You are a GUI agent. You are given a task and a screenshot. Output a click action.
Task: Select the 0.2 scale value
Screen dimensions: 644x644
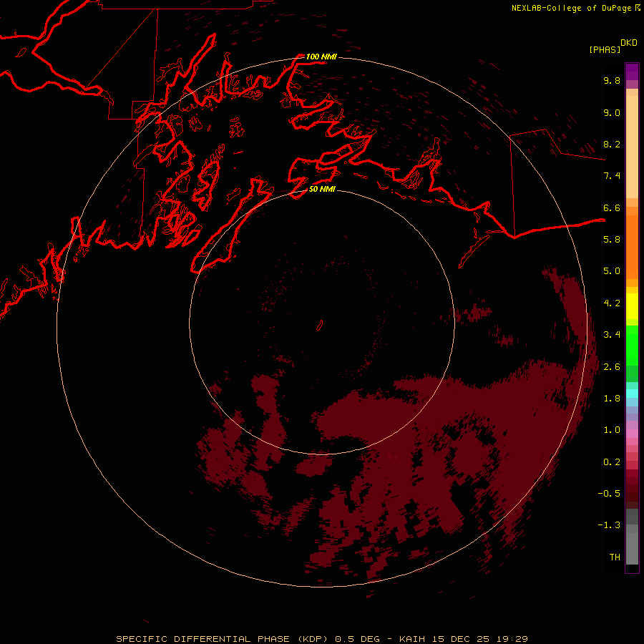(612, 462)
